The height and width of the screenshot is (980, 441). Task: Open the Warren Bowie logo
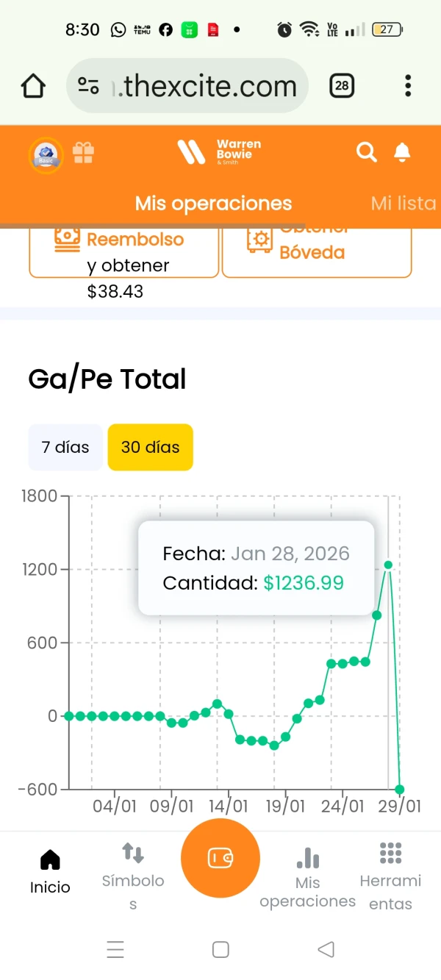click(x=220, y=152)
